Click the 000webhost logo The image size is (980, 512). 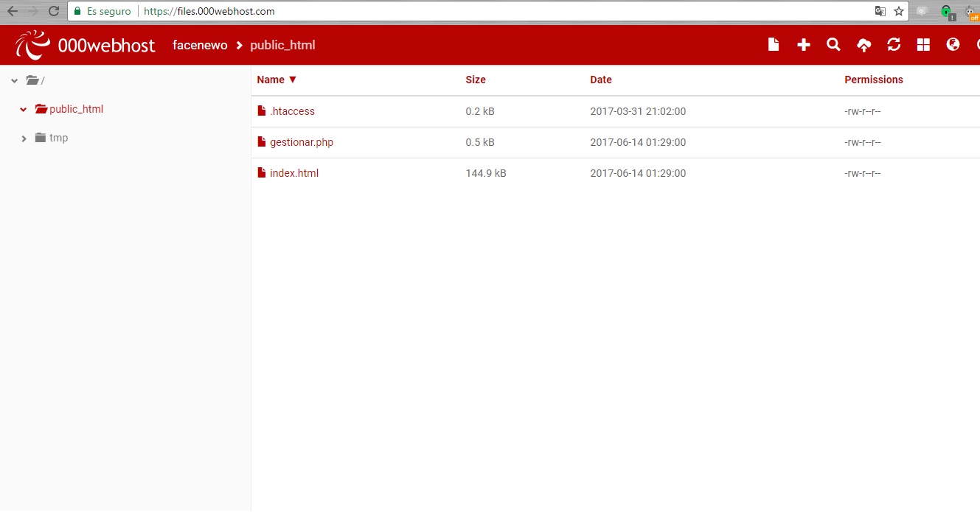[85, 46]
